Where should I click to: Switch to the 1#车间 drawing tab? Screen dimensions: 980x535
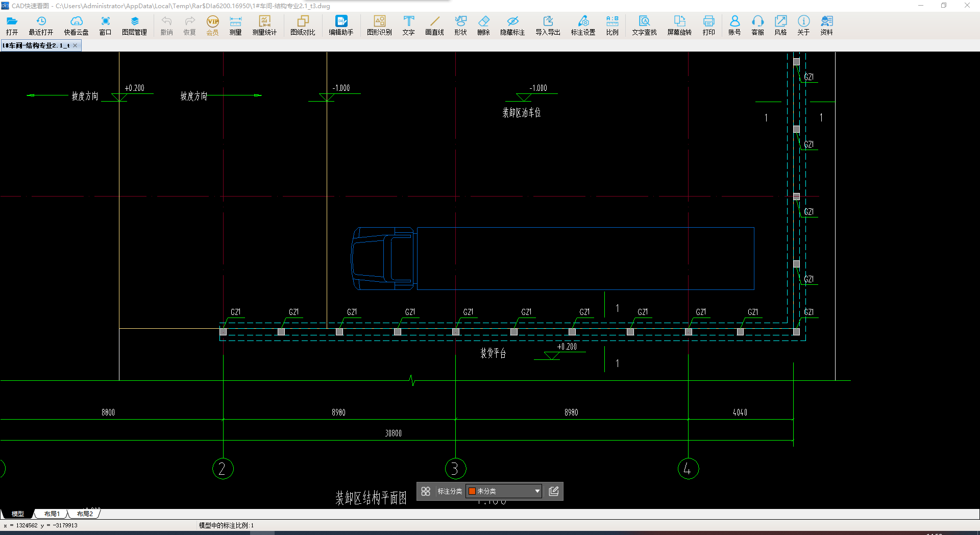pyautogui.click(x=36, y=45)
